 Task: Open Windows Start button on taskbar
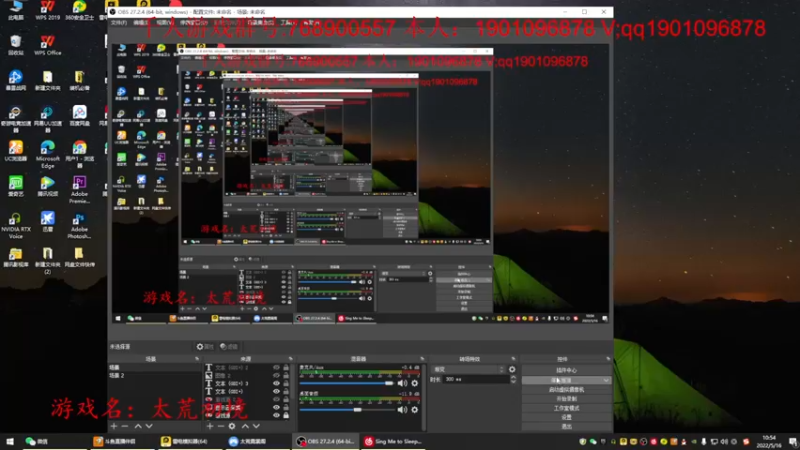pyautogui.click(x=10, y=441)
